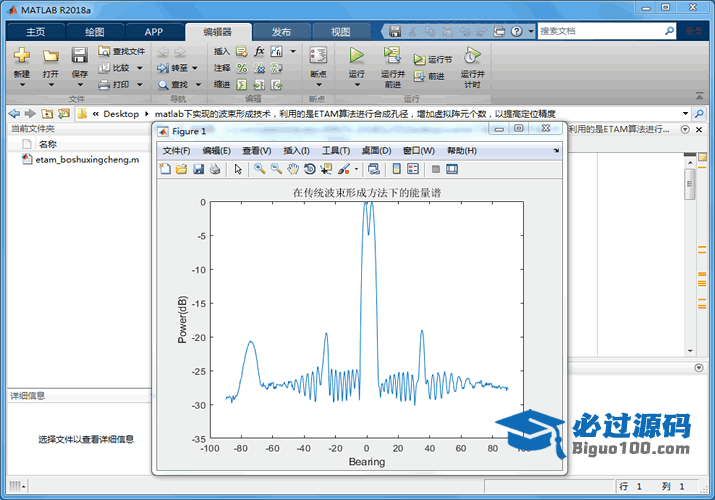715x500 pixels.
Task: Click the Name (名称) column header
Action: click(x=47, y=144)
